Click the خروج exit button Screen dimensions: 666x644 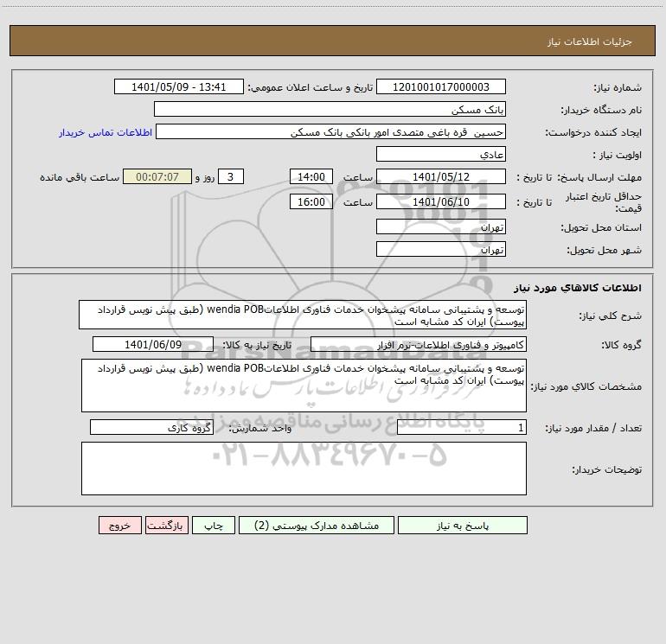click(x=119, y=526)
